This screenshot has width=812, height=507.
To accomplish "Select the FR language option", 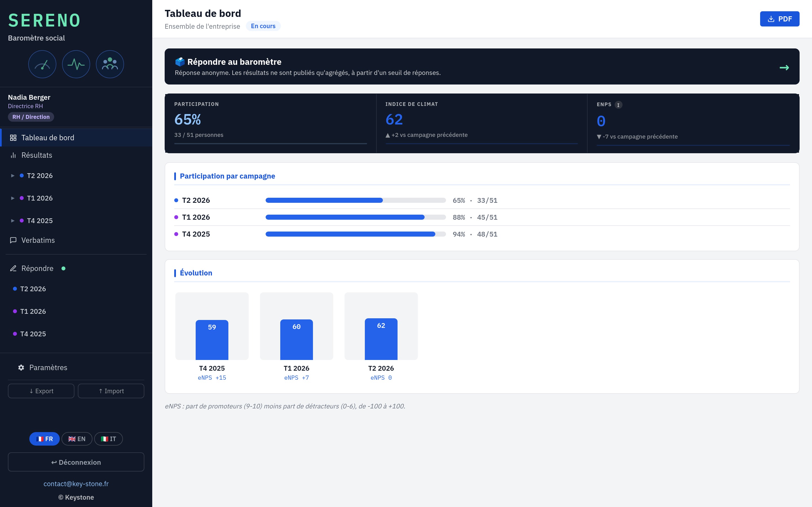I will coord(45,439).
